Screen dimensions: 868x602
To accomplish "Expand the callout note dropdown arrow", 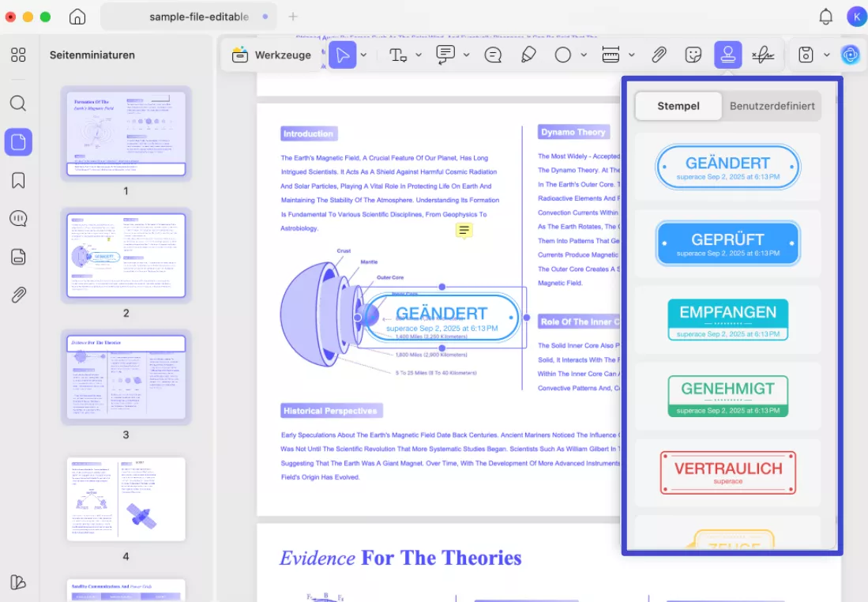I will 466,55.
